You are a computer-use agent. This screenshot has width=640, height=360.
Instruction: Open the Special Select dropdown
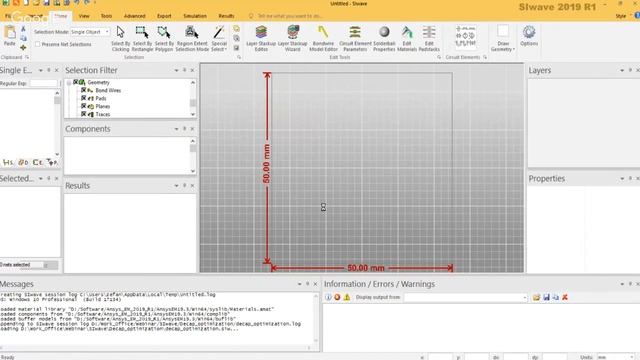point(219,38)
